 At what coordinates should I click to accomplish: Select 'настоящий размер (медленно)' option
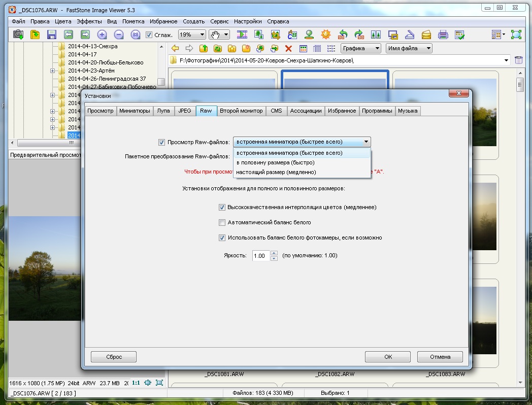point(302,173)
